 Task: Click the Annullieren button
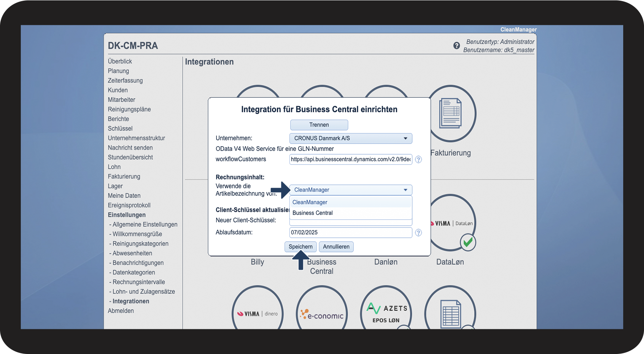point(336,247)
